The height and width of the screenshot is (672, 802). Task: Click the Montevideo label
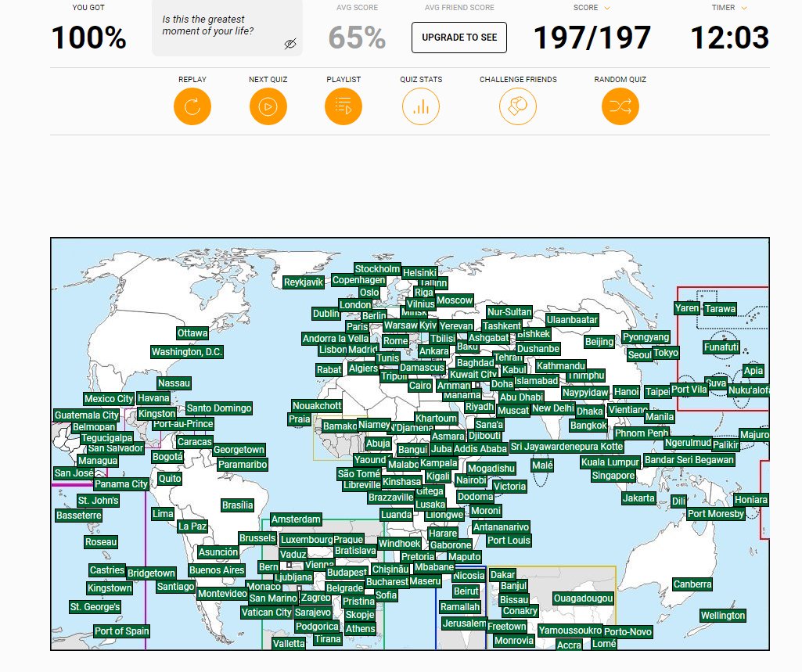tap(222, 594)
